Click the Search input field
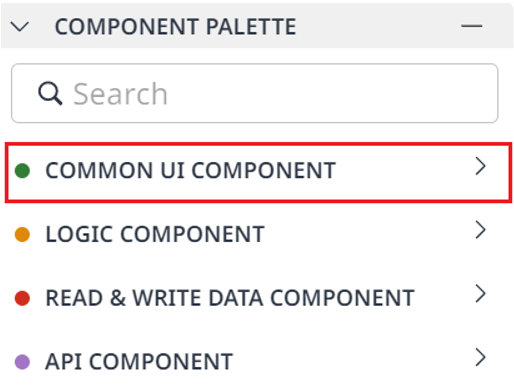 pos(255,93)
